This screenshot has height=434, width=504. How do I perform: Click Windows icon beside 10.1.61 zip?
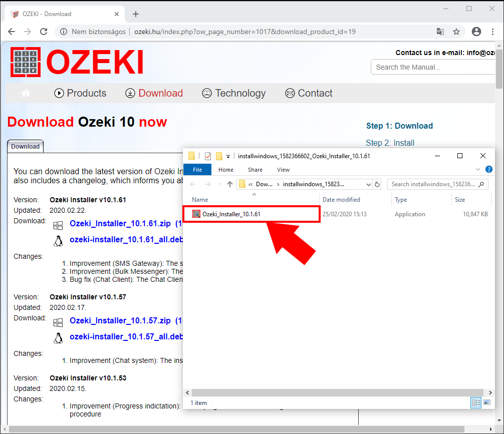(x=58, y=226)
